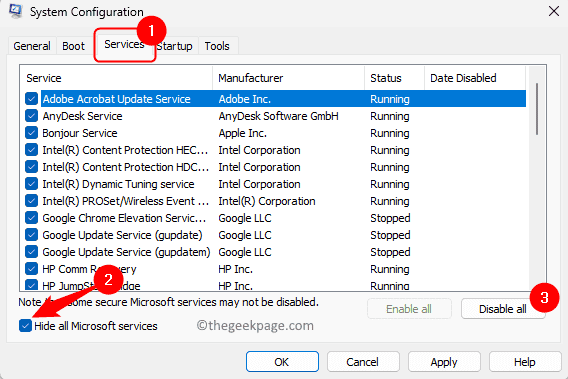The width and height of the screenshot is (568, 379).
Task: Disable Intel(R) Dynamic Tuning service checkbox
Action: pyautogui.click(x=32, y=184)
